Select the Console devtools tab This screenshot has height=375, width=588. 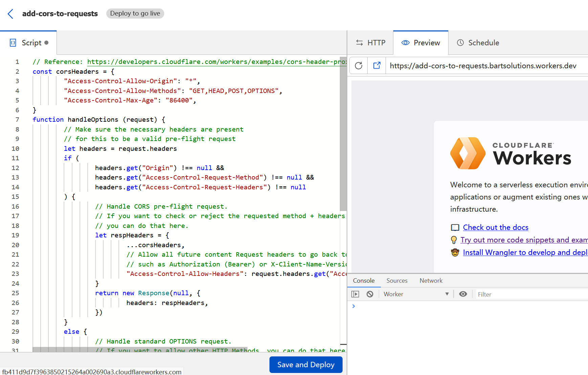[364, 281]
